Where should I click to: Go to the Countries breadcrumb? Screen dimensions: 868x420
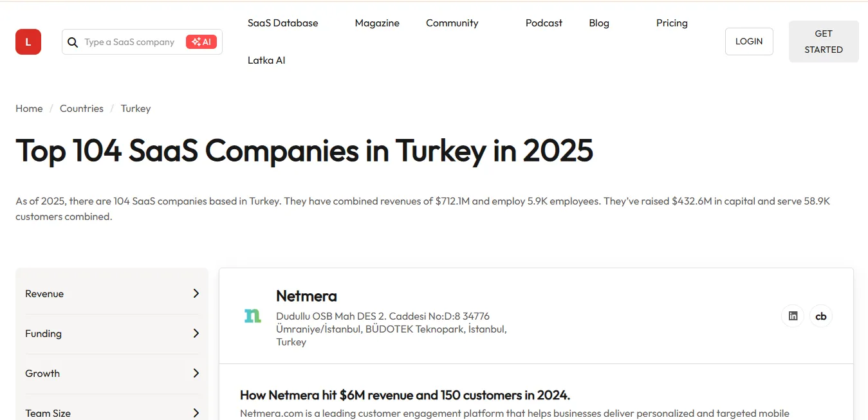point(82,108)
